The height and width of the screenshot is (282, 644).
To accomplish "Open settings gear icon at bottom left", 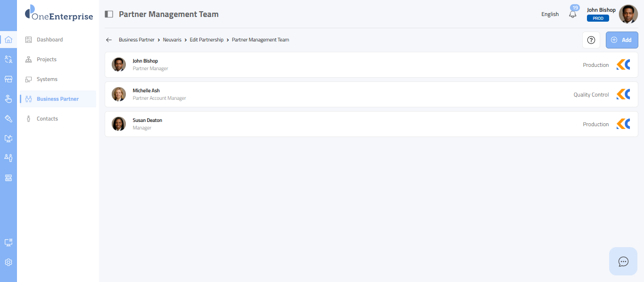I will pos(8,262).
